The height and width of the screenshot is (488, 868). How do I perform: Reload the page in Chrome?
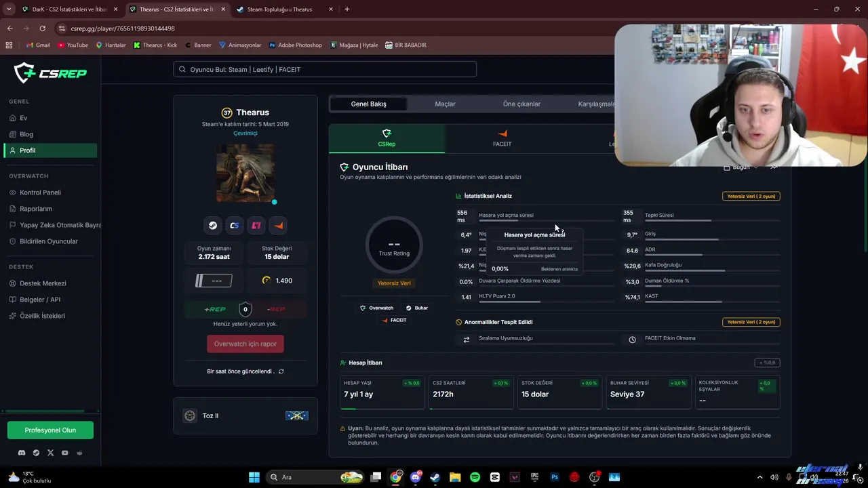coord(42,28)
